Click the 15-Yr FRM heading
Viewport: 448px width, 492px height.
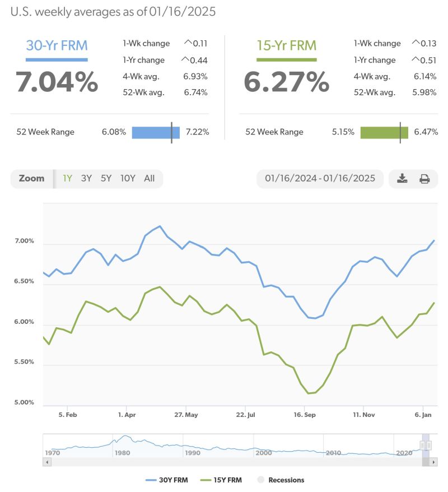286,46
